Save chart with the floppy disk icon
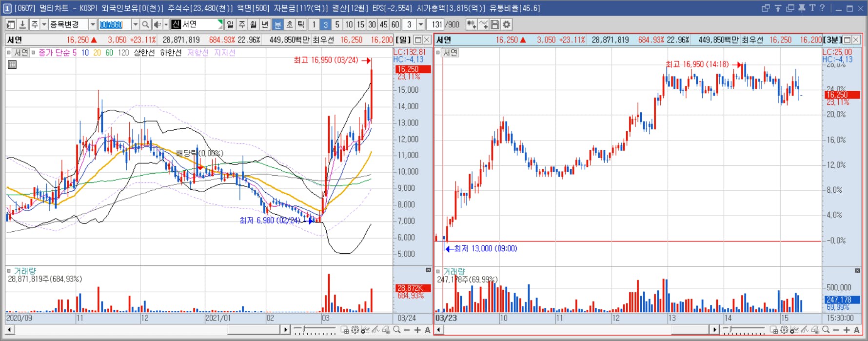 495,24
